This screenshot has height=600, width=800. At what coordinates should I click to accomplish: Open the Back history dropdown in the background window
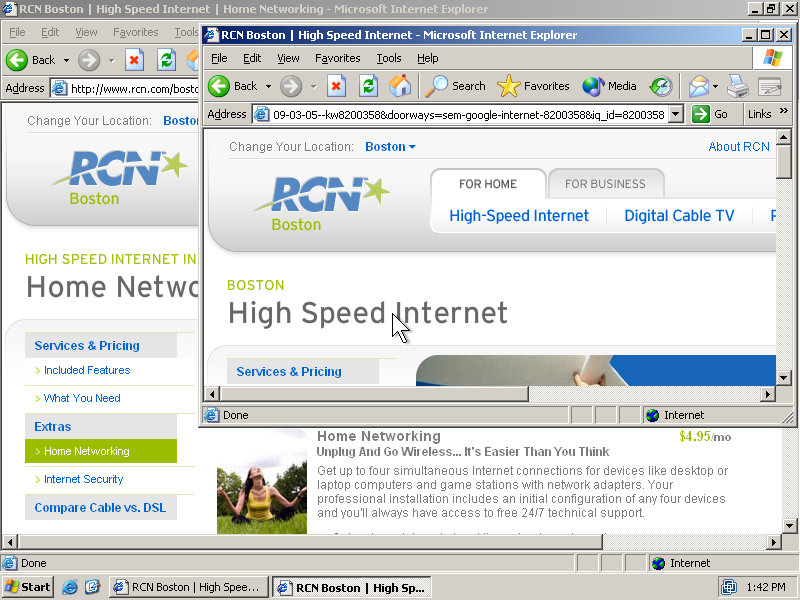tap(66, 60)
